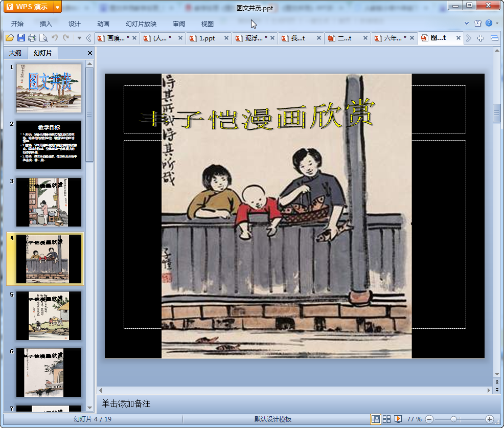Image resolution: width=504 pixels, height=428 pixels.
Task: Click 默认设计模板 in status bar
Action: (273, 419)
